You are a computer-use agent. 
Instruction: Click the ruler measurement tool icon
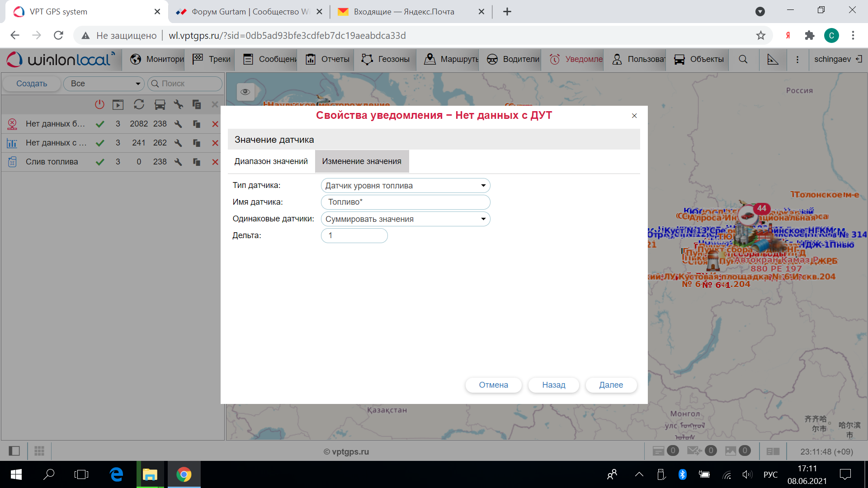click(773, 59)
